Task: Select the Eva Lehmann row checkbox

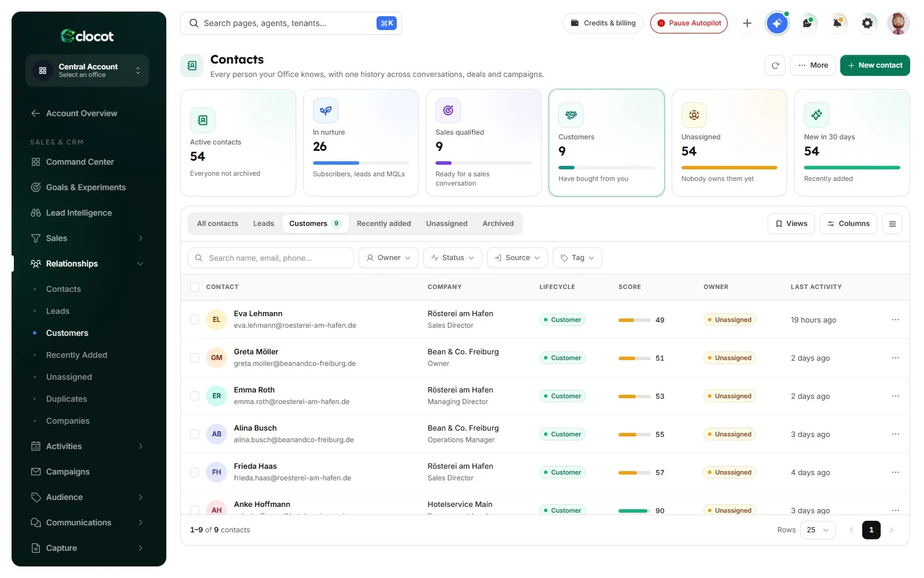Action: coord(195,320)
